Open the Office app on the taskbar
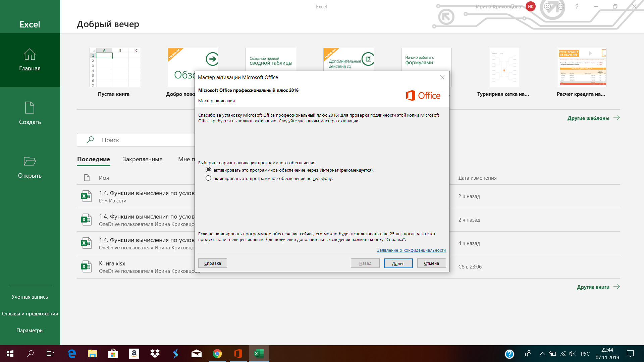 point(238,354)
